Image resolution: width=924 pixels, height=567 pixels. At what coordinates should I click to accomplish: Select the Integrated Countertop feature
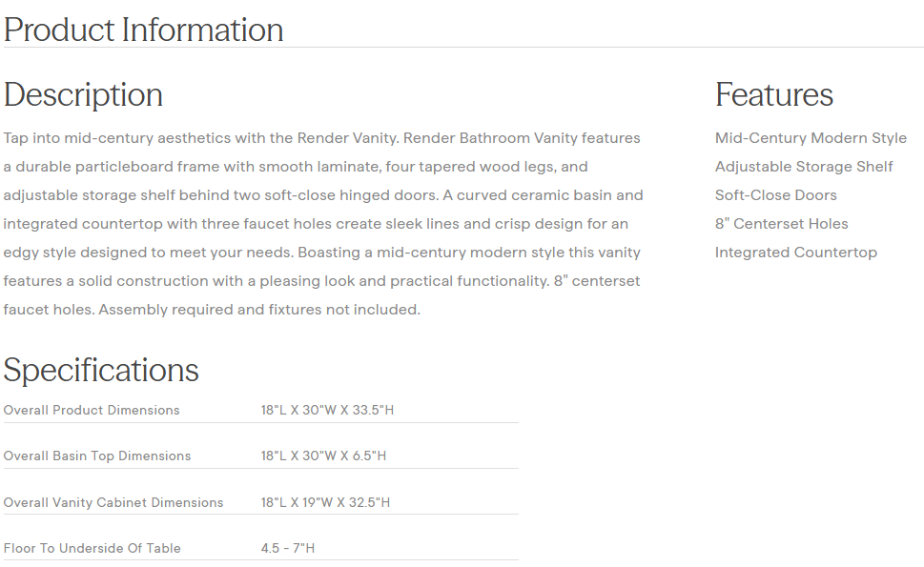(x=795, y=253)
